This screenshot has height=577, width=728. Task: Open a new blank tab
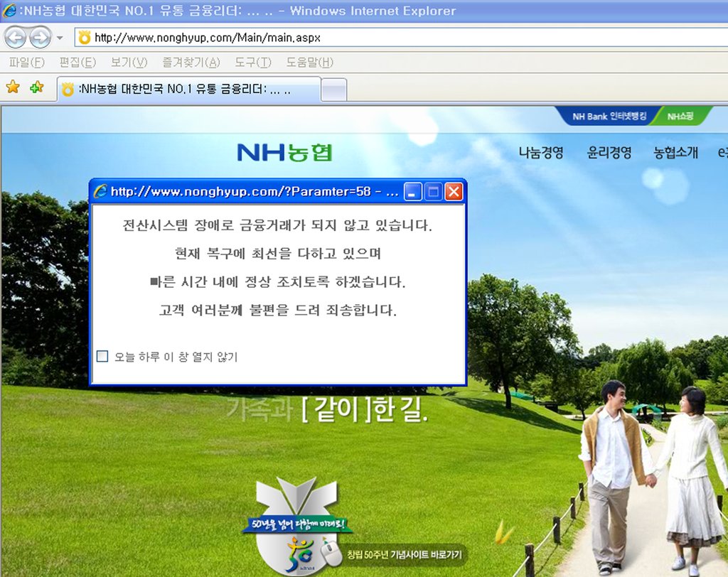(334, 90)
